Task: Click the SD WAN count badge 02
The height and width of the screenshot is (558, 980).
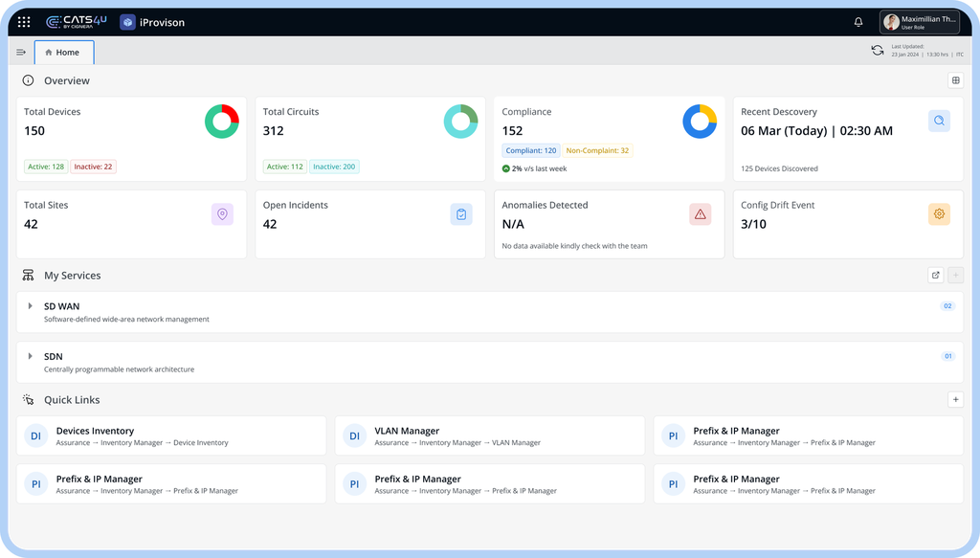Action: [947, 306]
